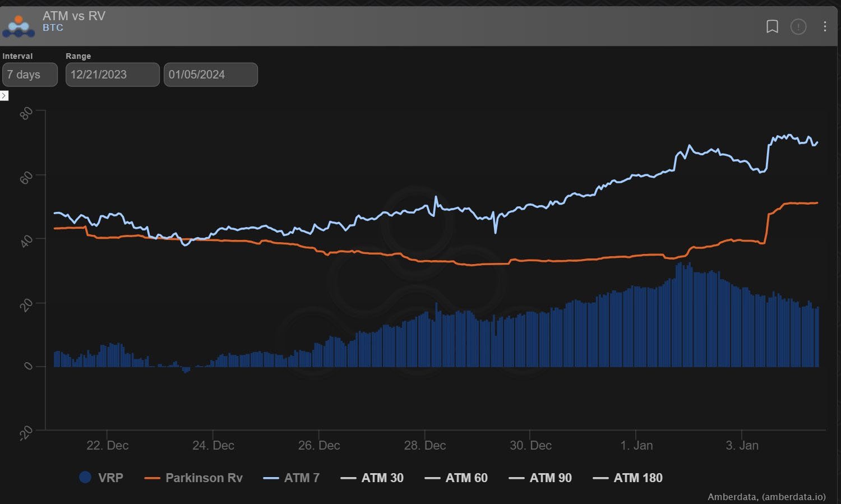The width and height of the screenshot is (841, 504).
Task: Click the Amberdata credits link
Action: tap(766, 497)
